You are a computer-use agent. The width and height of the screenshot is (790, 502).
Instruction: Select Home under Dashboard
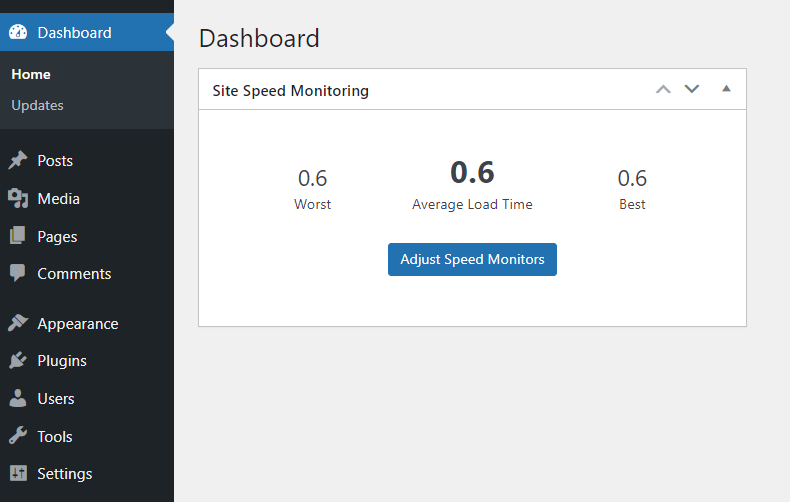pos(31,75)
